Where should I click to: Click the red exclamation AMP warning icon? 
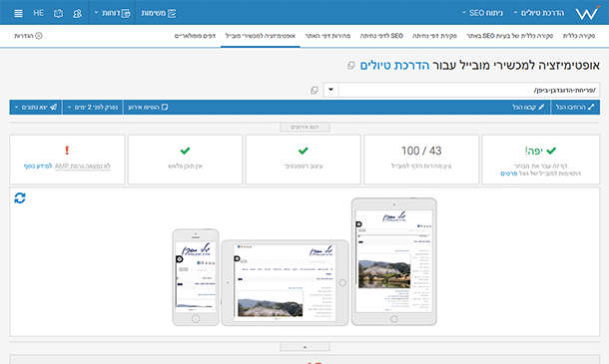pyautogui.click(x=67, y=151)
